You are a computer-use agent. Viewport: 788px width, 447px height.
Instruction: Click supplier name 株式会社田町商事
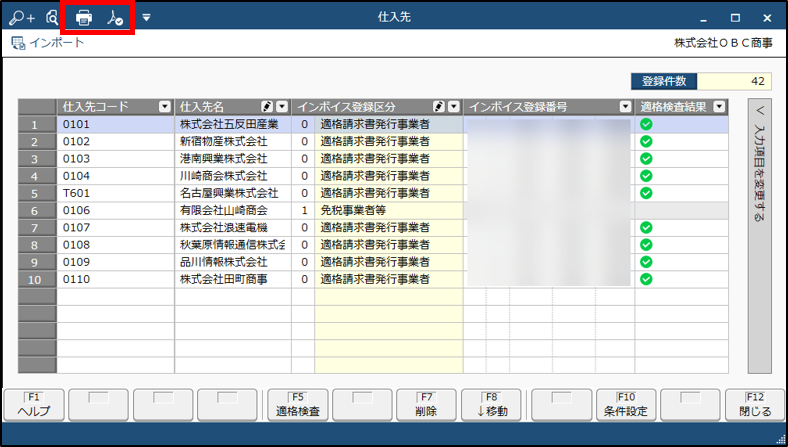point(224,279)
